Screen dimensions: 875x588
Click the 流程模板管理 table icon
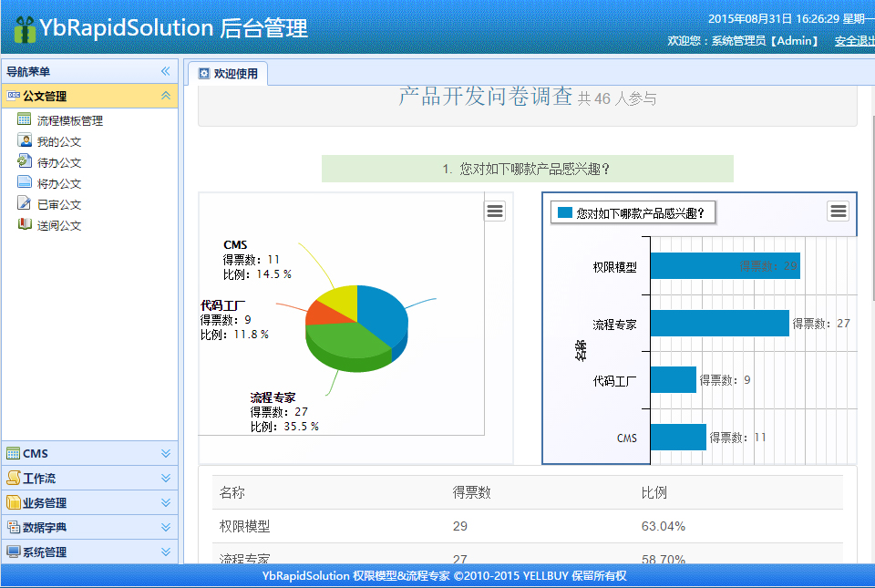(x=24, y=119)
